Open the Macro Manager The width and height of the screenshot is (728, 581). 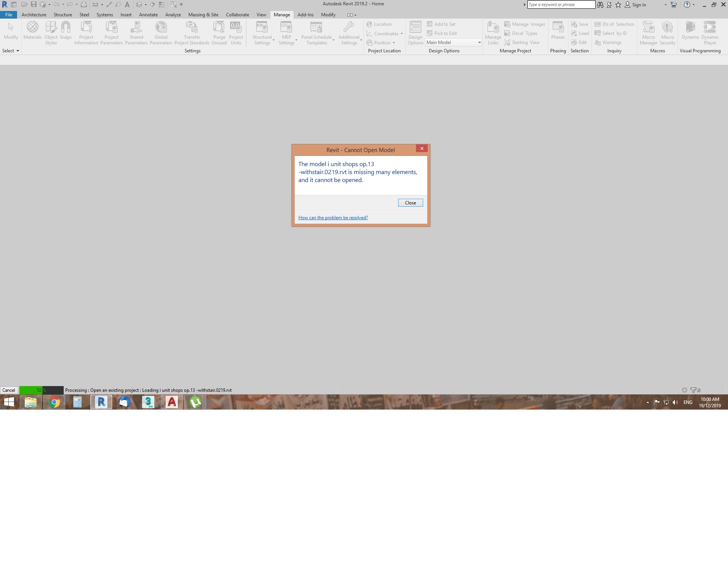click(648, 33)
